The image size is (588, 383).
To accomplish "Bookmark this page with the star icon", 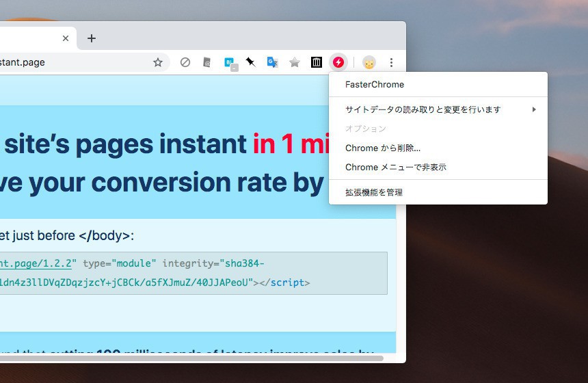I will pos(158,62).
